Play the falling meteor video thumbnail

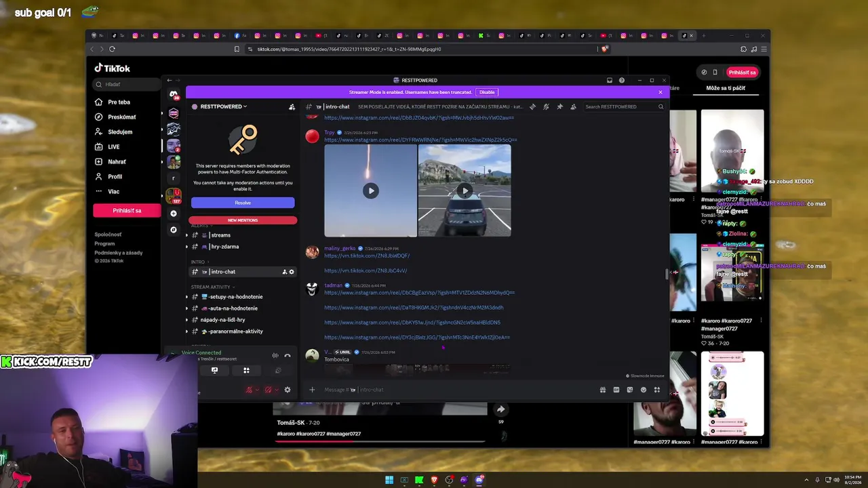coord(370,190)
